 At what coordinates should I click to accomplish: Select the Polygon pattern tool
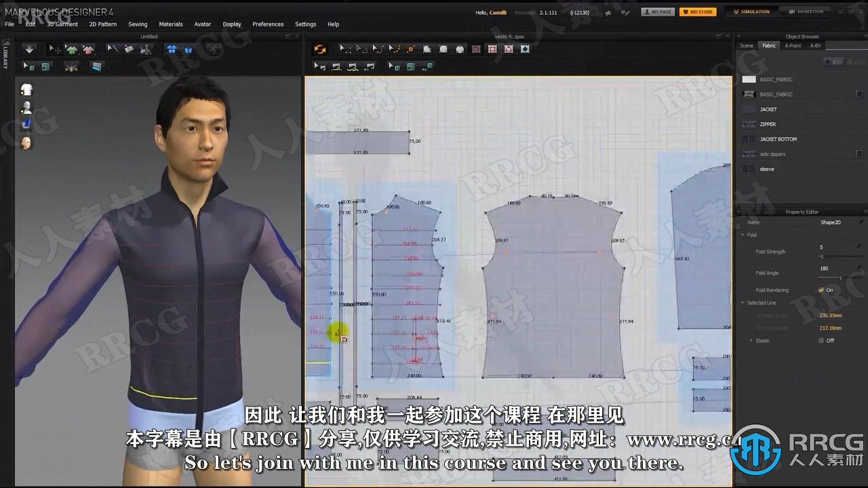point(427,49)
